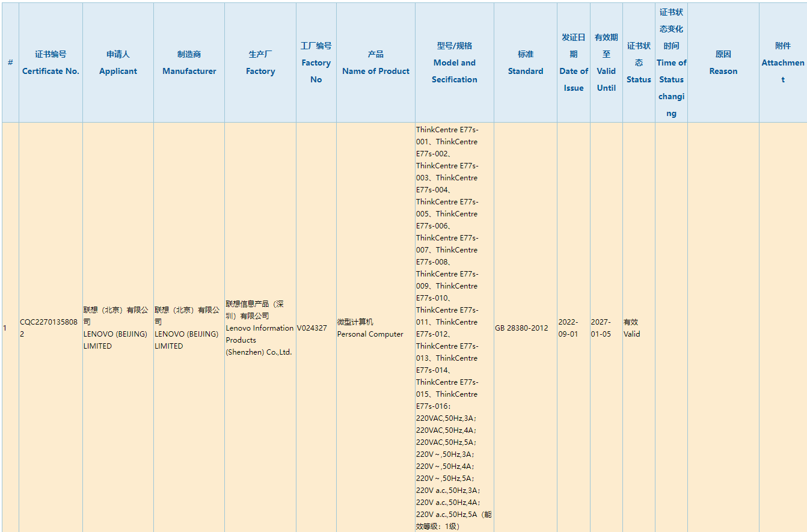Click the Standard column header
The width and height of the screenshot is (807, 532).
(x=525, y=63)
